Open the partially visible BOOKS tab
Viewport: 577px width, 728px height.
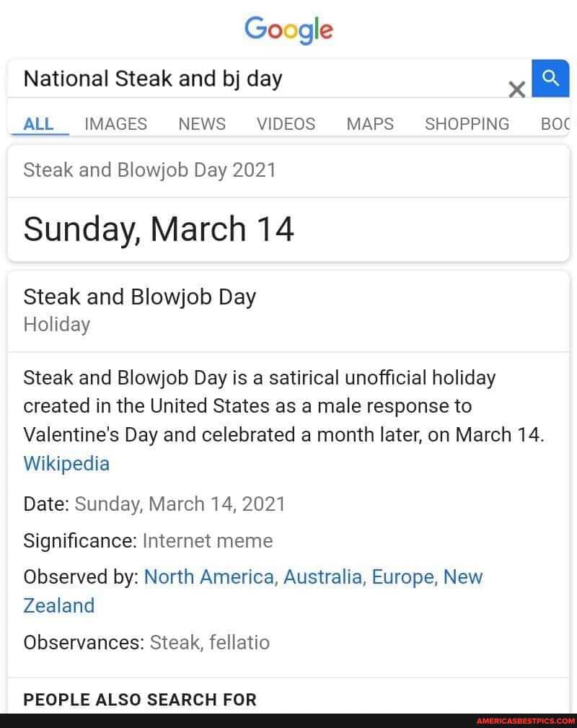[x=555, y=124]
